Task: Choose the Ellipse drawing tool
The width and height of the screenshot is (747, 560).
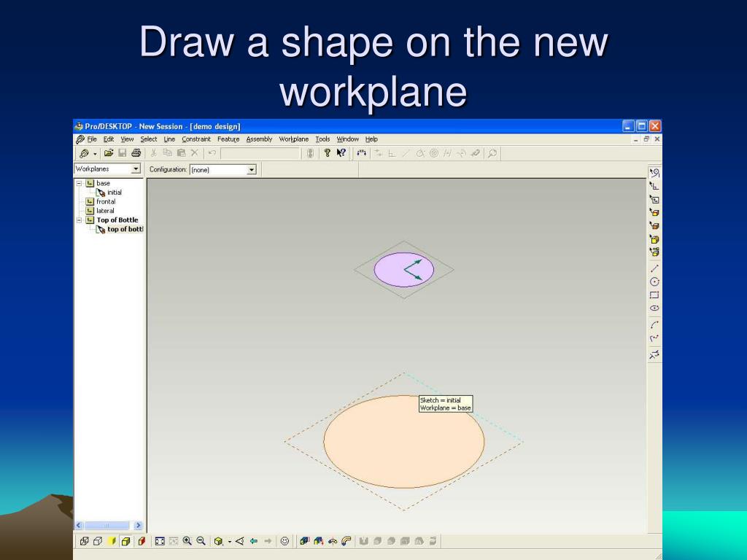Action: [x=654, y=308]
